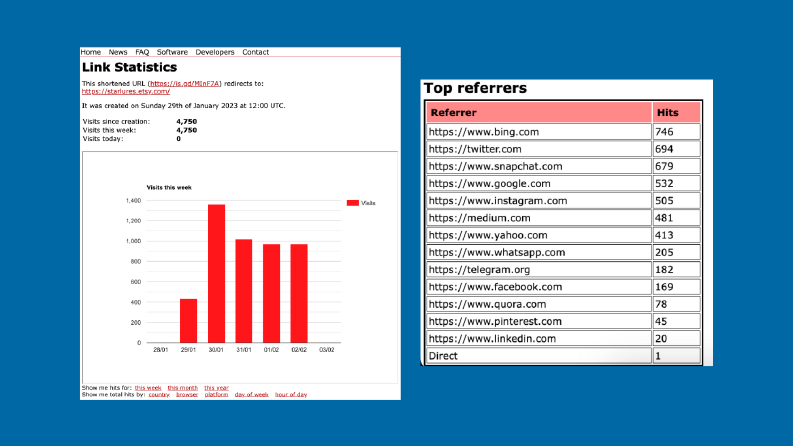Show total hits by browser
Viewport: 793px width, 446px height.
(187, 394)
